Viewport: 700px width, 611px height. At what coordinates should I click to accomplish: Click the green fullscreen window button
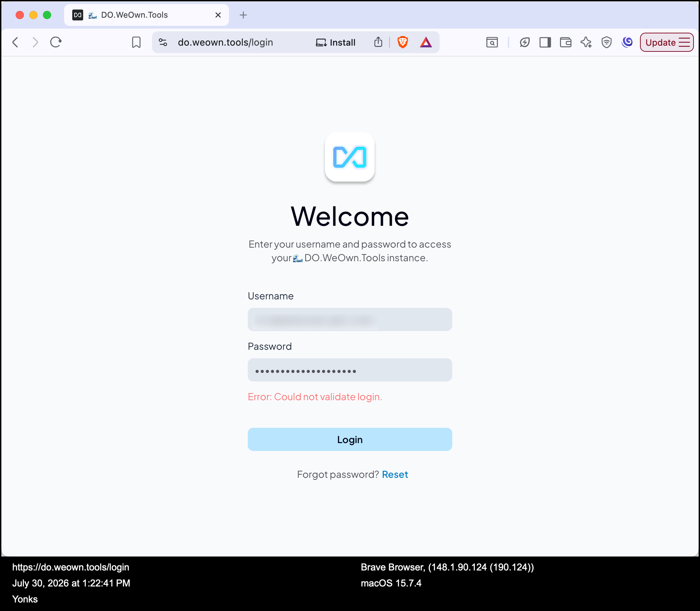click(47, 15)
